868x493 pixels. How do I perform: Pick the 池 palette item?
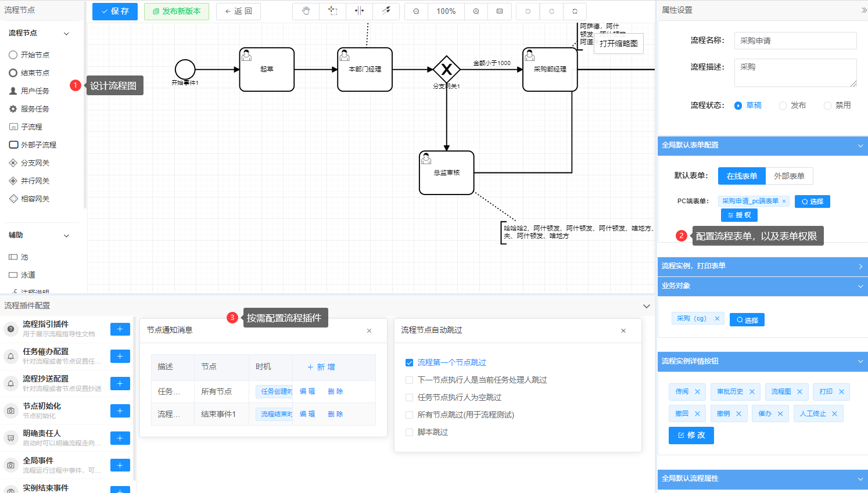[19, 257]
